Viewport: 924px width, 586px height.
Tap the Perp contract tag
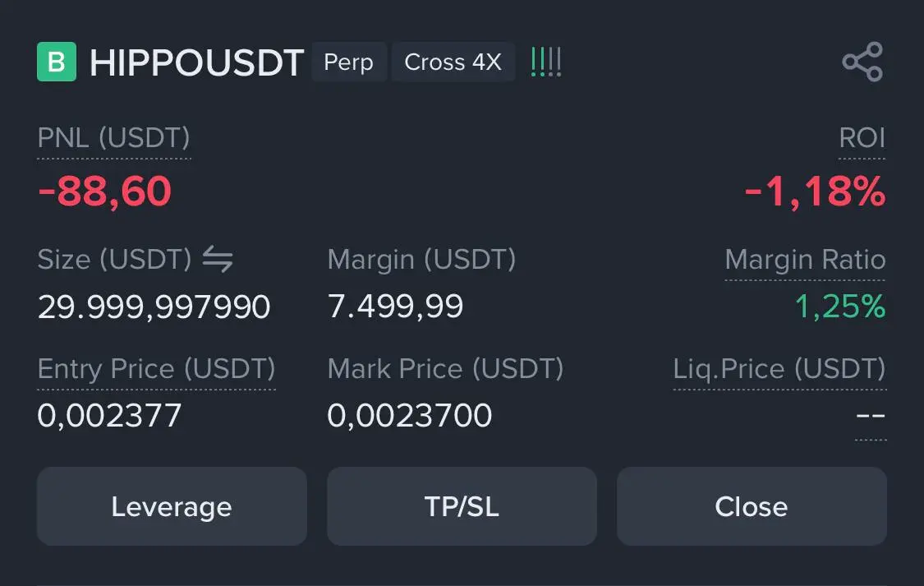pos(349,62)
